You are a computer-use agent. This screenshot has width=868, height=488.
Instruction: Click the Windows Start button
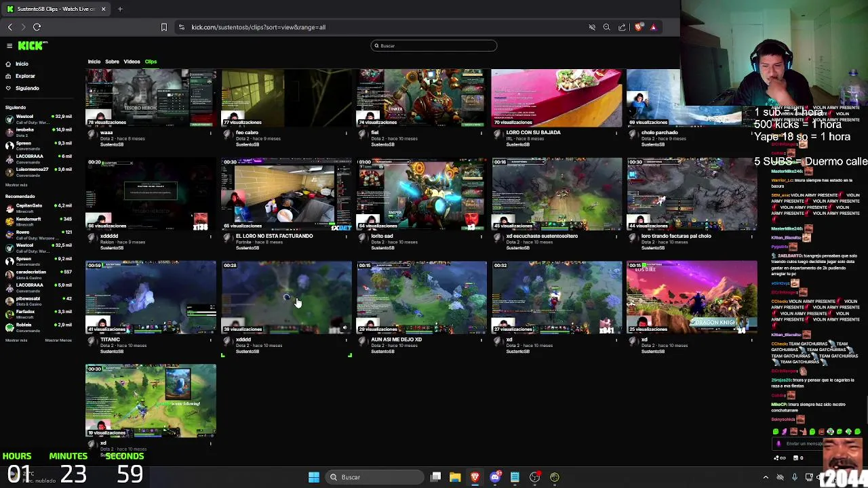[x=314, y=477]
